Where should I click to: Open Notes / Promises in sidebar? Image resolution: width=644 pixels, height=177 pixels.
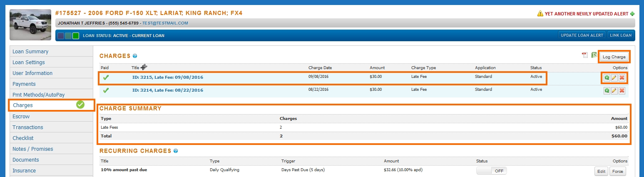pyautogui.click(x=51, y=149)
